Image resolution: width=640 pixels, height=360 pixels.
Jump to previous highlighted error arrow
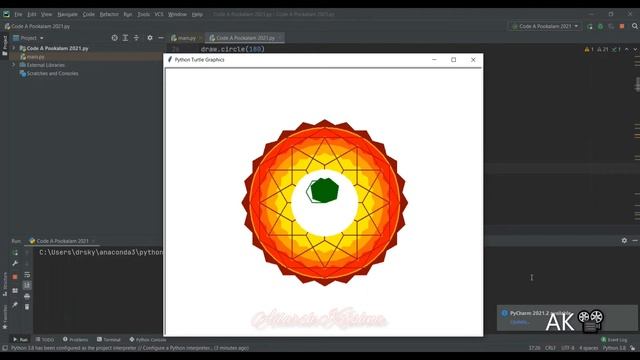627,49
